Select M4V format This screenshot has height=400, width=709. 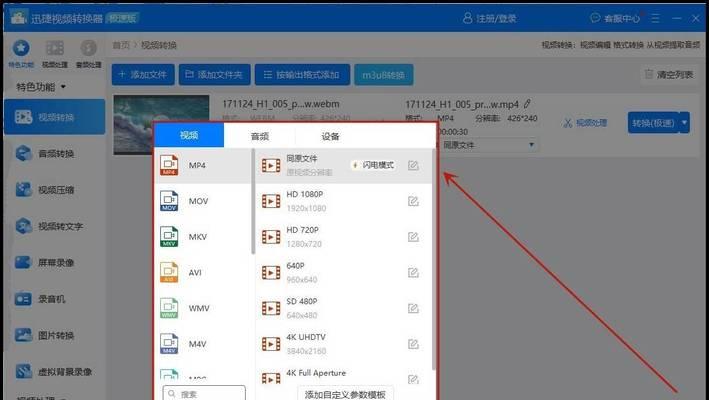click(x=203, y=344)
